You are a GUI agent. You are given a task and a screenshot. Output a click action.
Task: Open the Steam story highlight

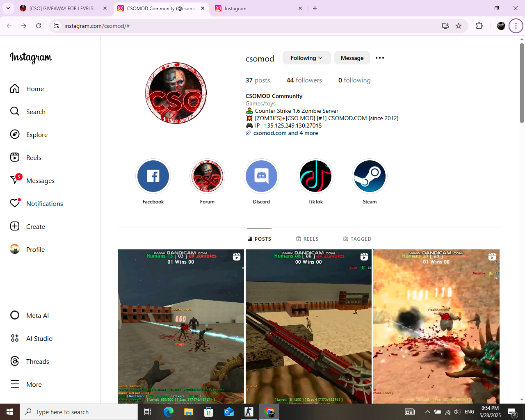370,176
